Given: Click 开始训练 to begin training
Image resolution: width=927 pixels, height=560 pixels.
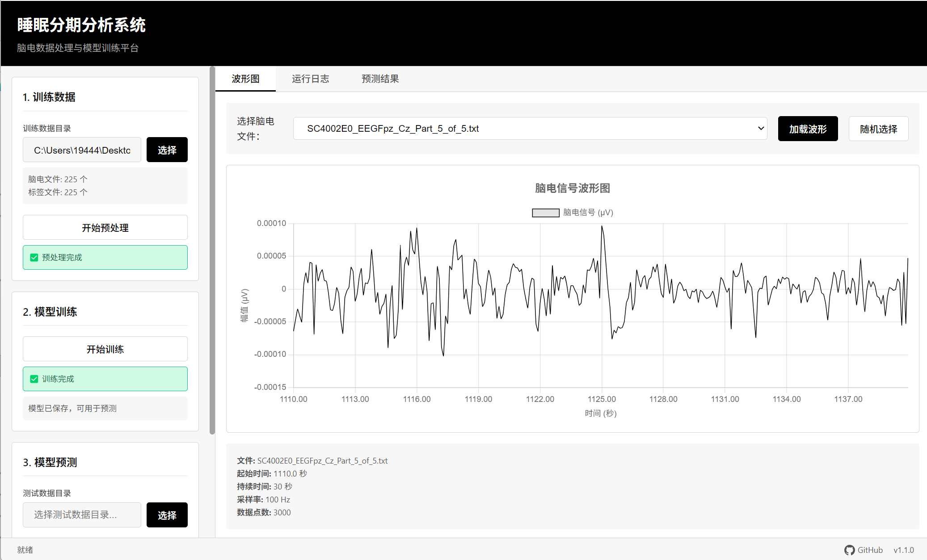Looking at the screenshot, I should [105, 349].
